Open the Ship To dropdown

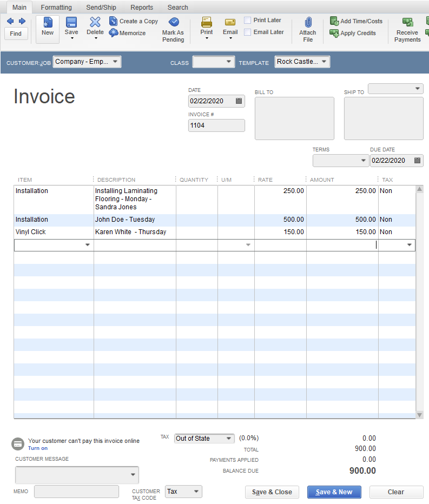[418, 88]
